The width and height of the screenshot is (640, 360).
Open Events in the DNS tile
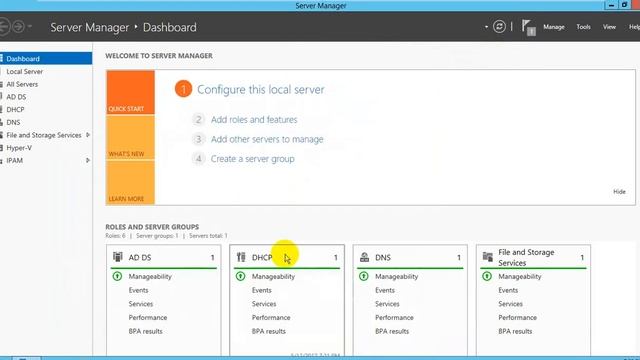tap(385, 290)
